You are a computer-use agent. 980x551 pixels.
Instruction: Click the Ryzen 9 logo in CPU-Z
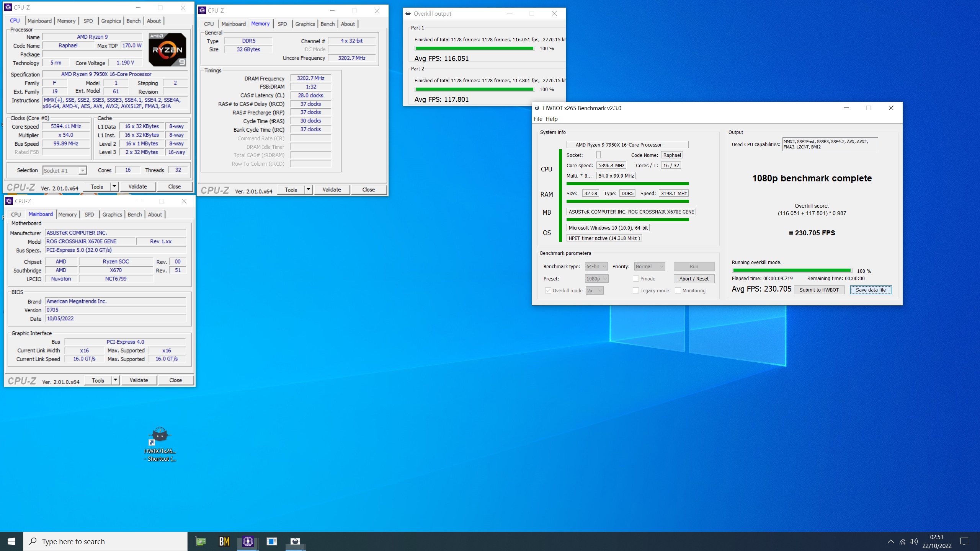(167, 50)
